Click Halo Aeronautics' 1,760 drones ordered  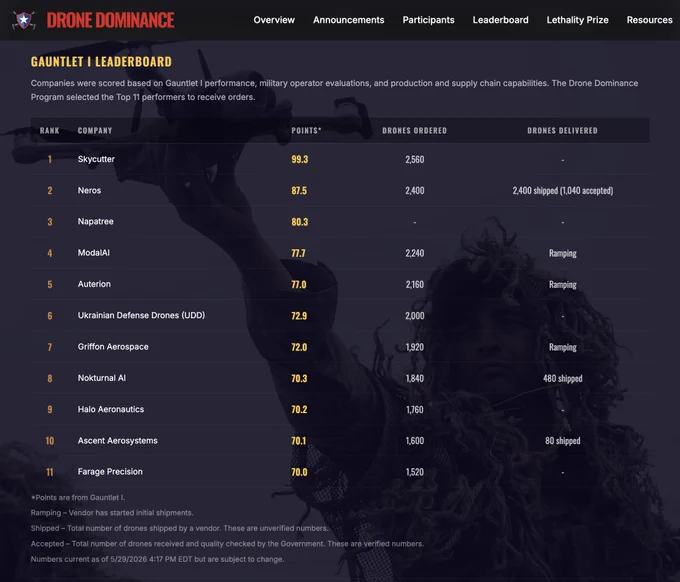415,409
